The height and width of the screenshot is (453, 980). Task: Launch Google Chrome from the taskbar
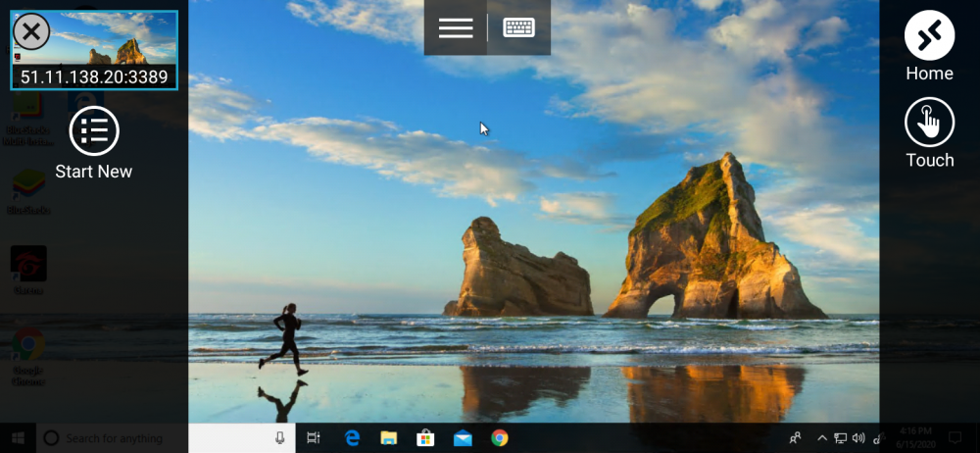click(x=500, y=438)
